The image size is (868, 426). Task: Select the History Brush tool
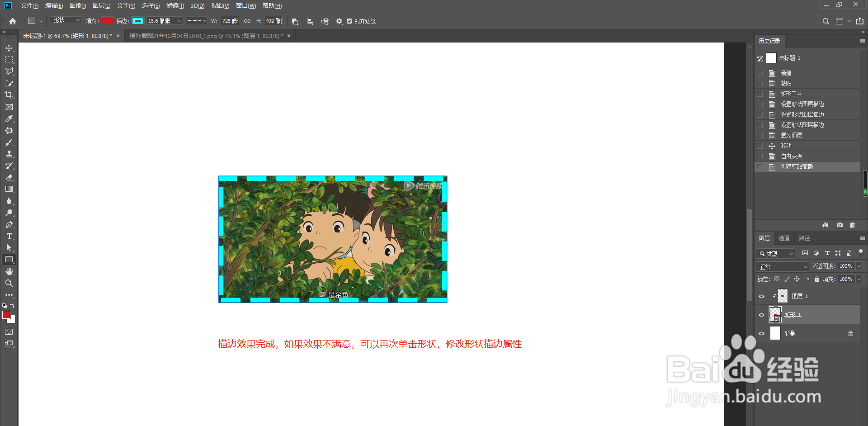pos(9,166)
